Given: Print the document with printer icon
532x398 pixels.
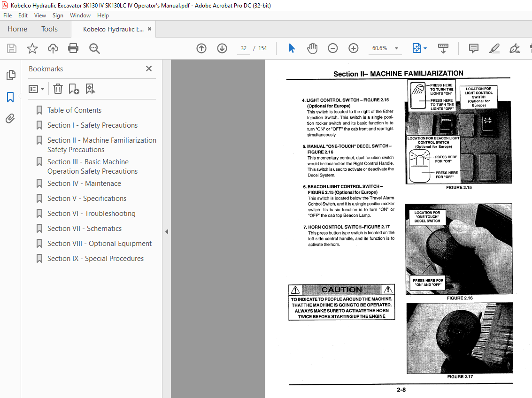Looking at the screenshot, I should 73,48.
